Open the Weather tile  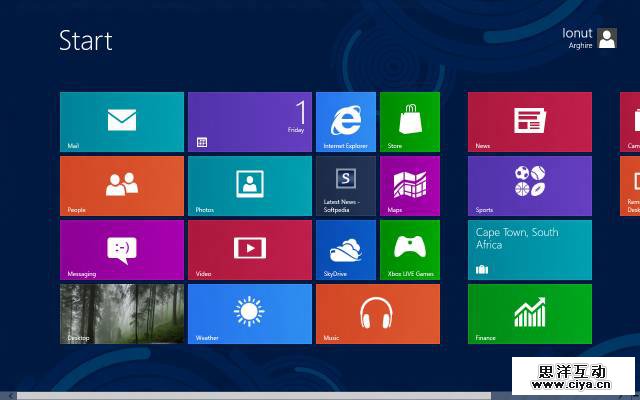coord(250,314)
